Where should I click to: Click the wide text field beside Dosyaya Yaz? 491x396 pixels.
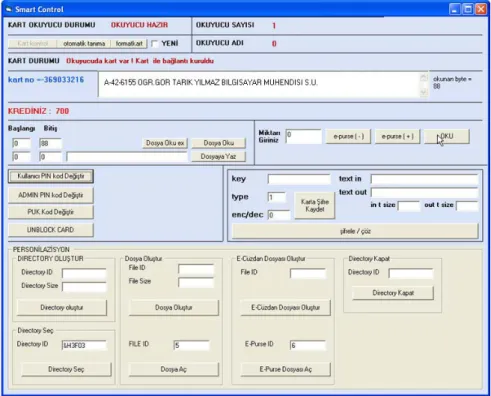pos(127,157)
